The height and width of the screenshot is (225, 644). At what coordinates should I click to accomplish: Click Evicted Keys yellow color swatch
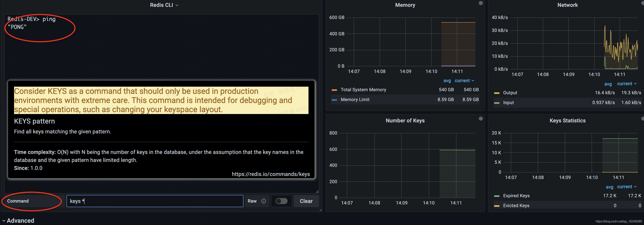pos(496,206)
